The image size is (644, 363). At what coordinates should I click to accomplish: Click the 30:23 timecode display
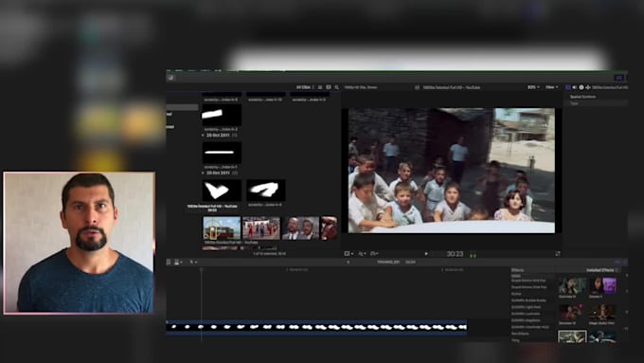pos(455,254)
